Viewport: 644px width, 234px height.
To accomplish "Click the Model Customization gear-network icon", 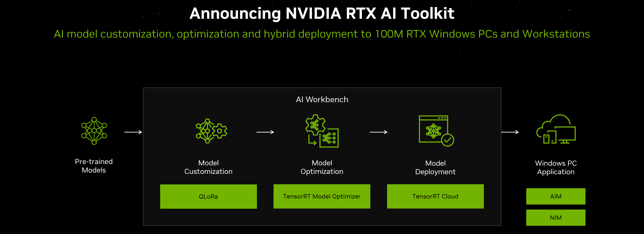I will pyautogui.click(x=211, y=131).
